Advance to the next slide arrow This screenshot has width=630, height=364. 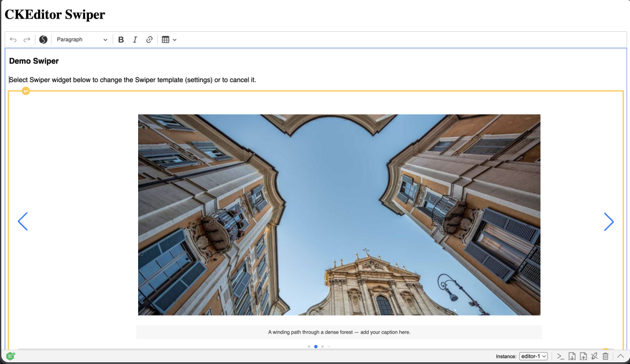609,221
